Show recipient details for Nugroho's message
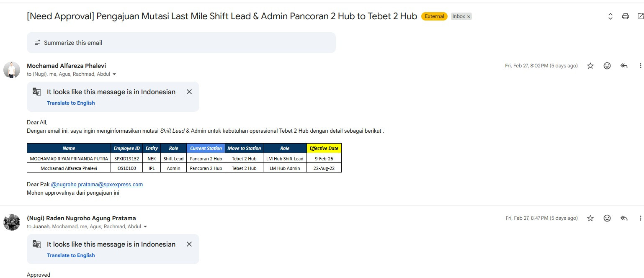Screen dimensions: 644x278 (145, 227)
